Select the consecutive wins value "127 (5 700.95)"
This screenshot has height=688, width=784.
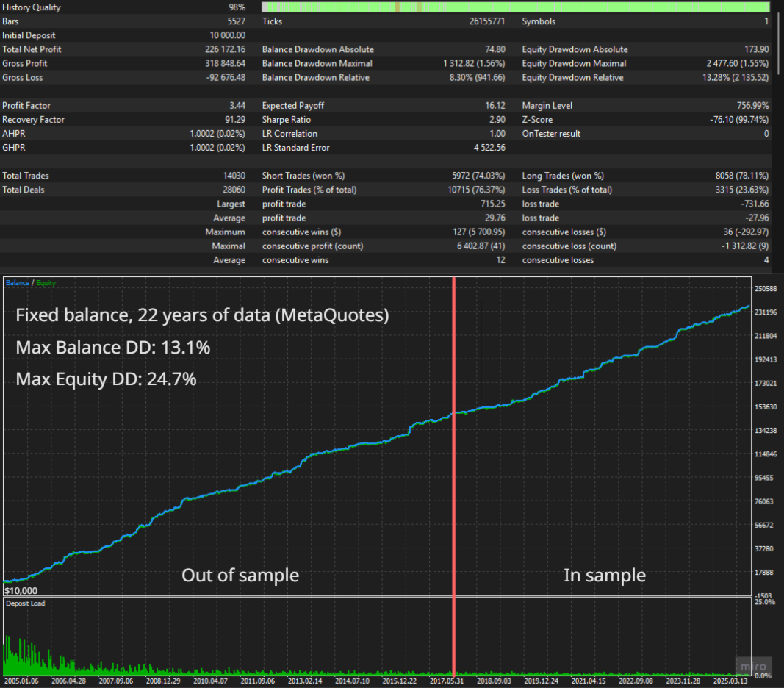pos(479,232)
